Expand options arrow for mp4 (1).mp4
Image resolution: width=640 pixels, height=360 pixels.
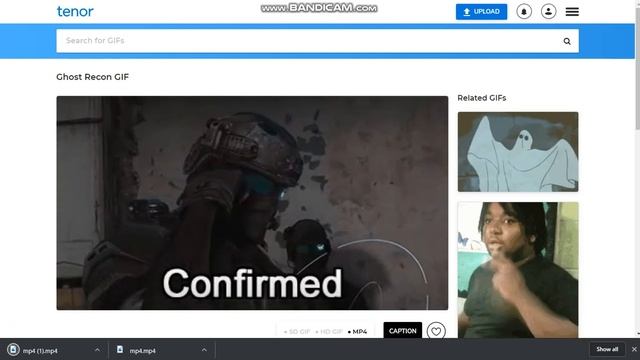[97, 350]
